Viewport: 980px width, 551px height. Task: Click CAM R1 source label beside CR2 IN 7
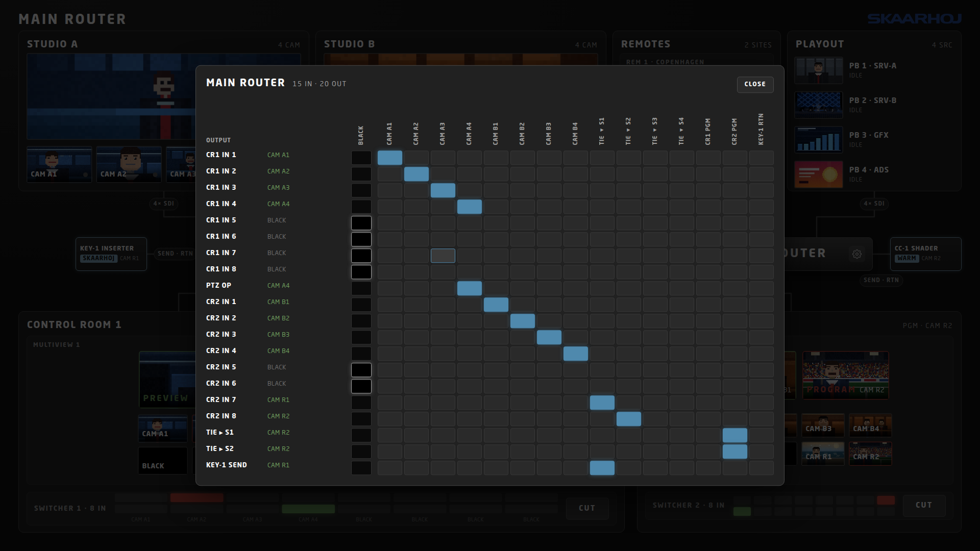[x=278, y=399]
